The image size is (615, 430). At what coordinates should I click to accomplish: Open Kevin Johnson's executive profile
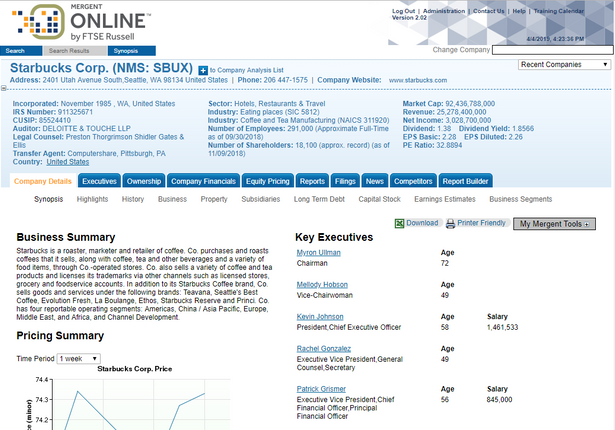tap(319, 316)
